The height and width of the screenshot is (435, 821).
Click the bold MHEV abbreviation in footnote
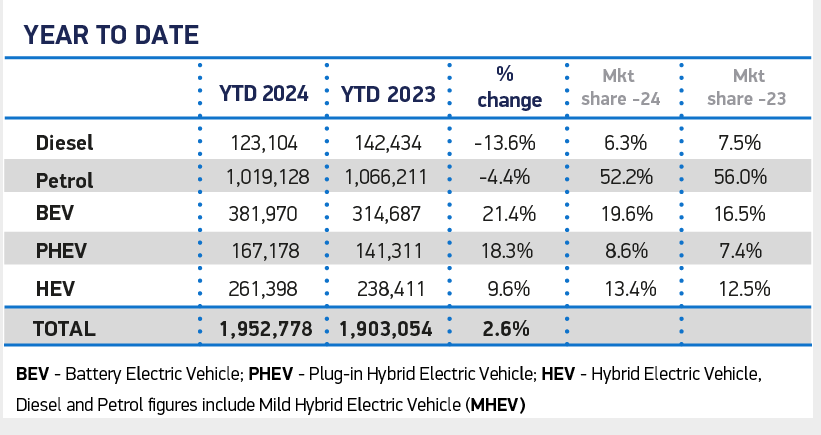[495, 405]
